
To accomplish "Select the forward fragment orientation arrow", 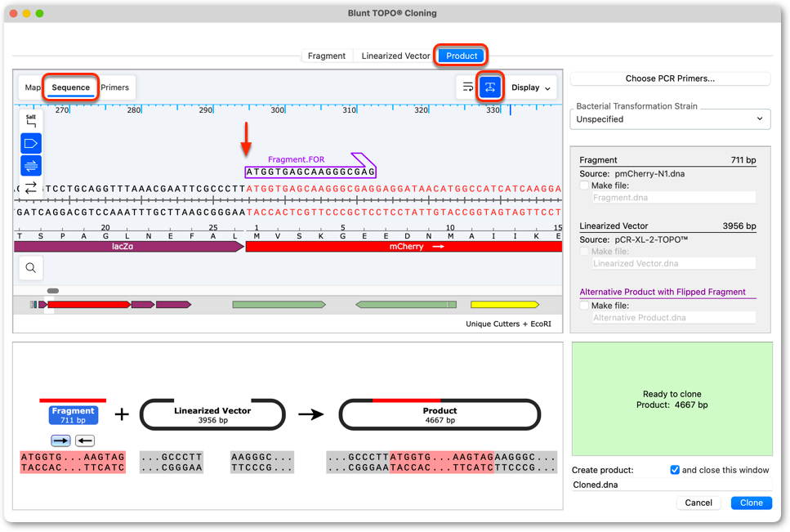I will pos(60,440).
